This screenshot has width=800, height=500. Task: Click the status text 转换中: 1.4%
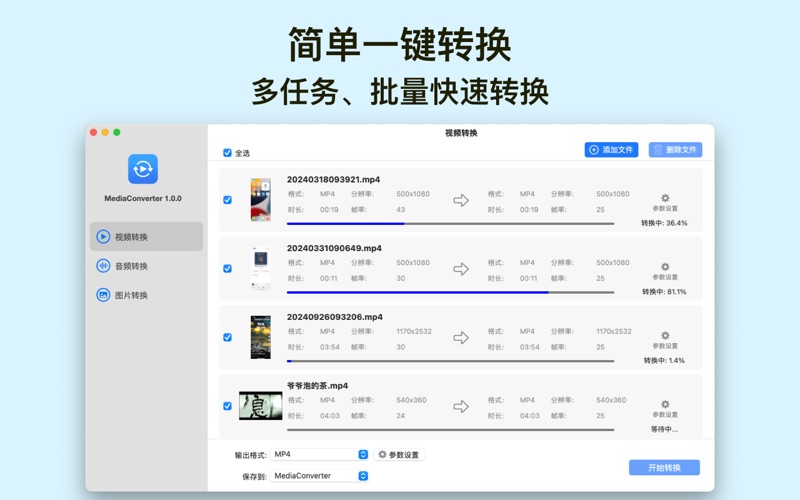(x=664, y=360)
